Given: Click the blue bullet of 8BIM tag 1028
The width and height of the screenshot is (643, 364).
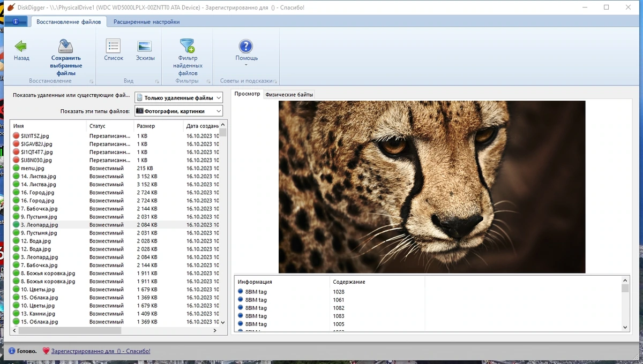Looking at the screenshot, I should click(241, 292).
